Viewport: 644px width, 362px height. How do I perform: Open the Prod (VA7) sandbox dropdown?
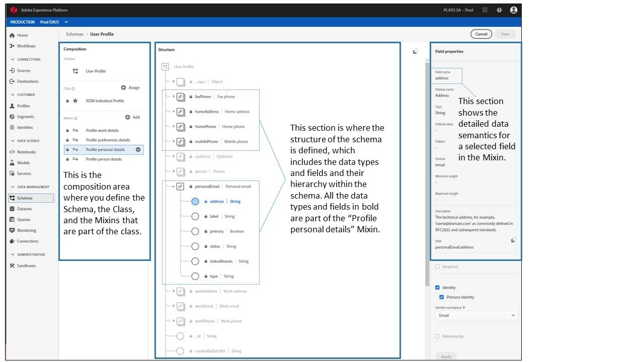pos(54,22)
